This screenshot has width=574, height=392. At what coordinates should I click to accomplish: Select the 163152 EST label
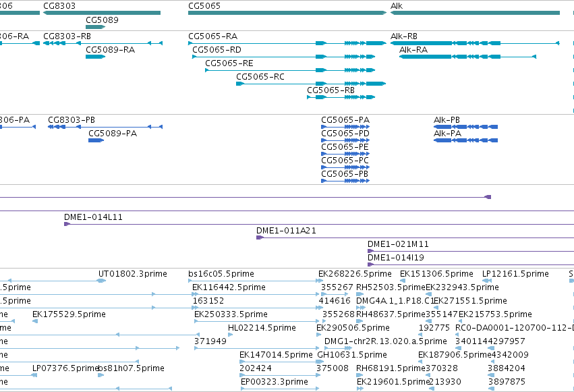click(208, 301)
